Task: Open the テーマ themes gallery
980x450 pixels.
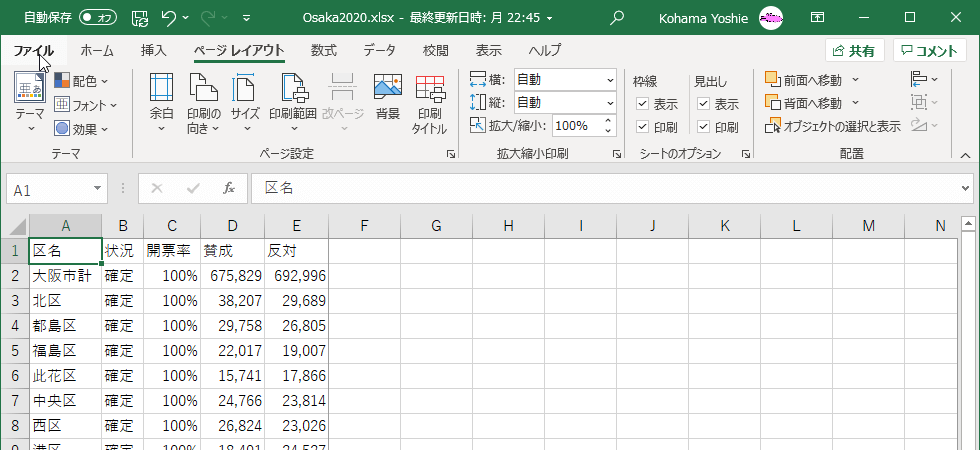Action: pos(30,102)
